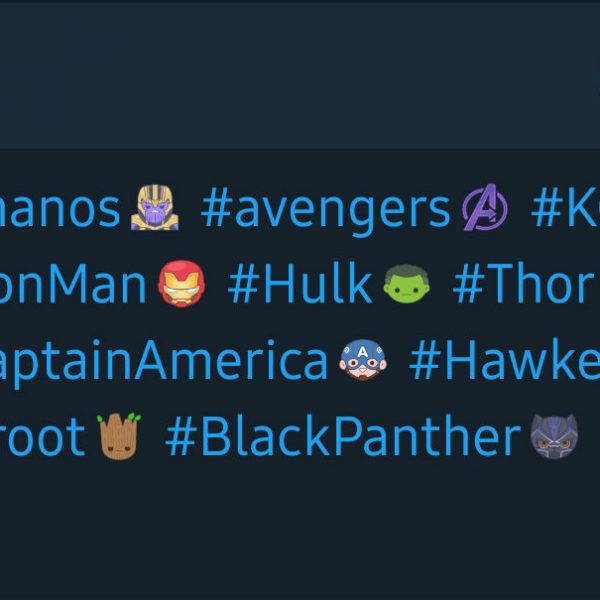The height and width of the screenshot is (600, 600).
Task: Click the purple Avengers logo emoji
Action: point(485,209)
